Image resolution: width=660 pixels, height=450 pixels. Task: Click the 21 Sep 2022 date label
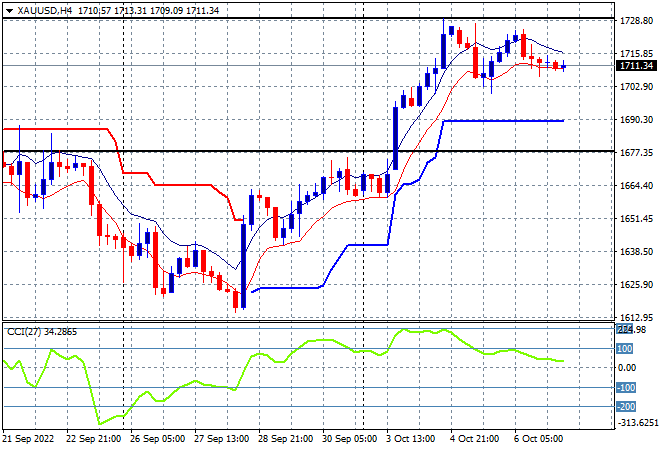28,439
